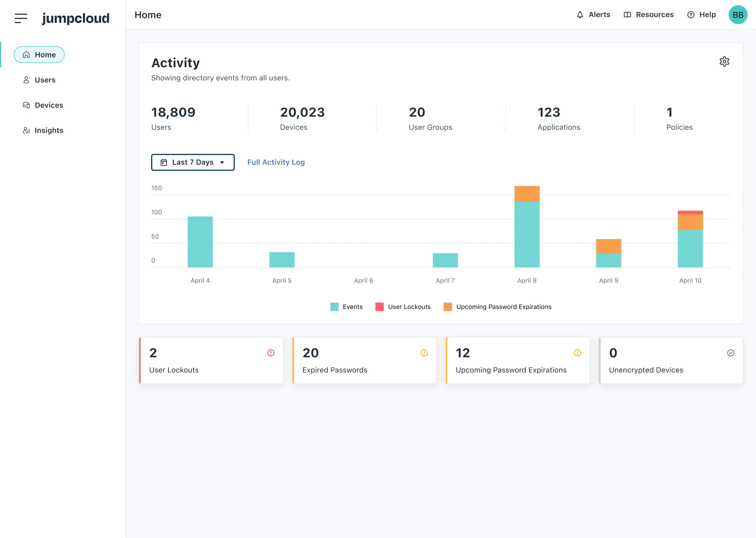Click the Home page title
The width and height of the screenshot is (756, 538).
point(148,15)
